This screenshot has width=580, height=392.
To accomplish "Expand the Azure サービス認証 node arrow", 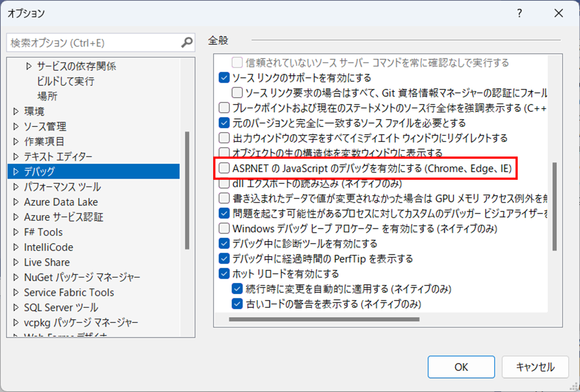I will click(16, 217).
